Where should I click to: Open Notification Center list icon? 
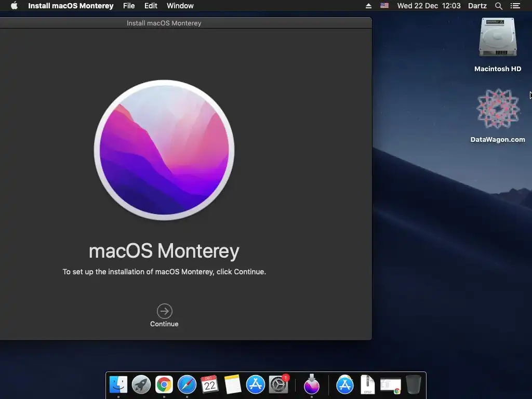(x=515, y=6)
